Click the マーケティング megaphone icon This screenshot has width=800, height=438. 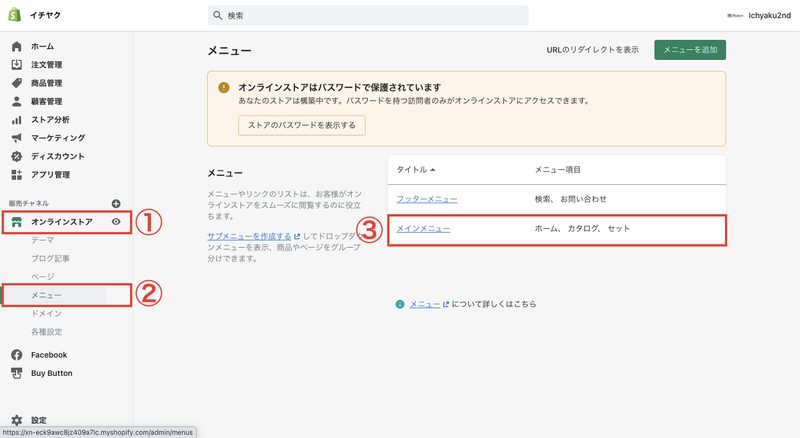(x=17, y=138)
